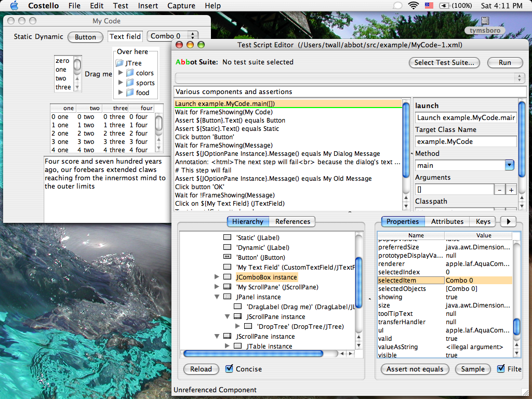Click the food folder icon

pyautogui.click(x=130, y=92)
